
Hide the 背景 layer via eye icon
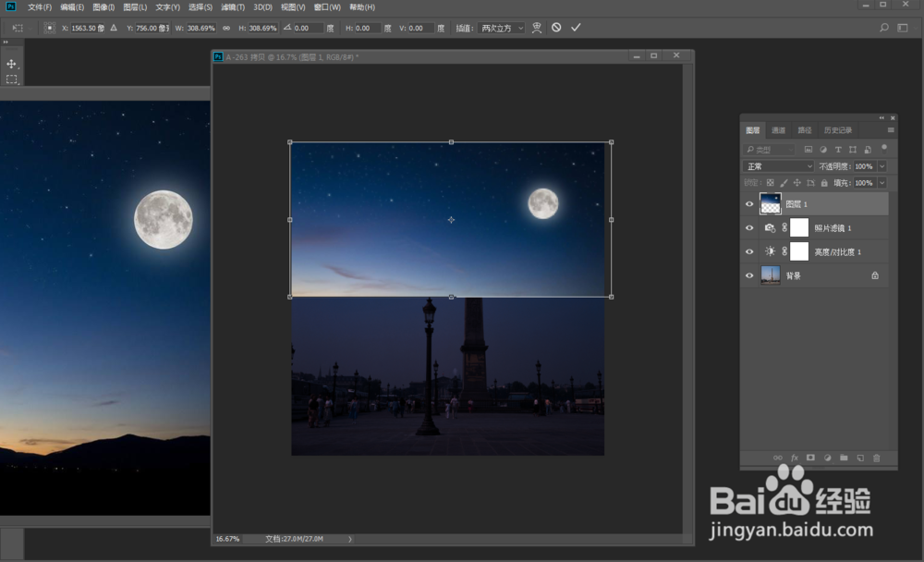pos(749,275)
